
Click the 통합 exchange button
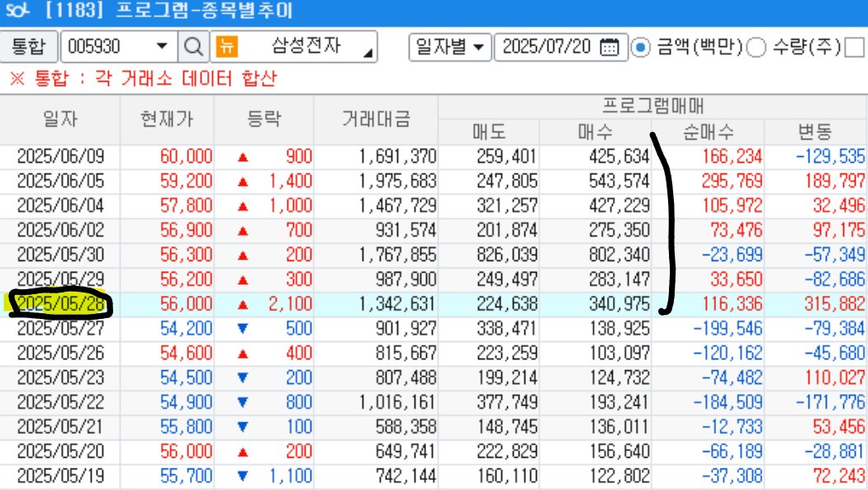point(29,46)
